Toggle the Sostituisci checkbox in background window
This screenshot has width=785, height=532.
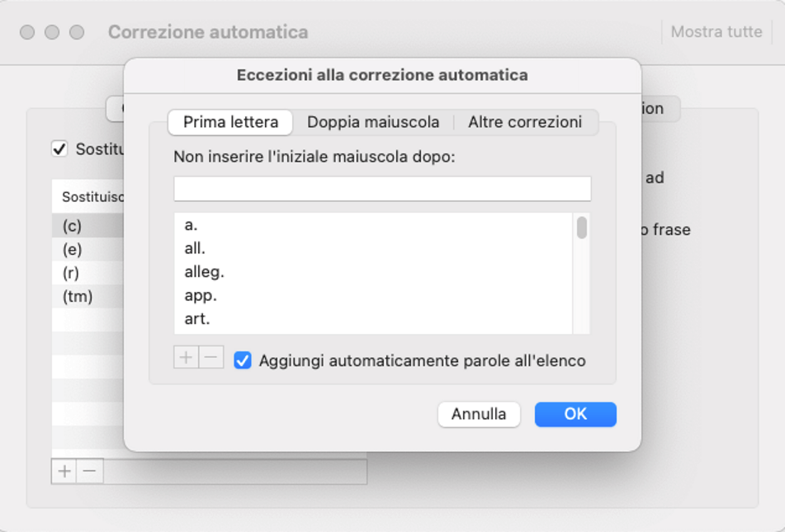(x=59, y=148)
